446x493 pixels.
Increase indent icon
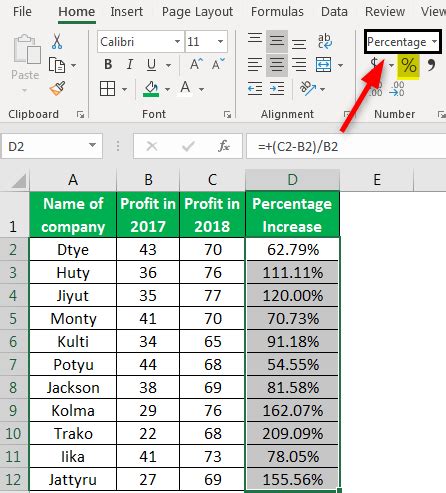coord(277,89)
